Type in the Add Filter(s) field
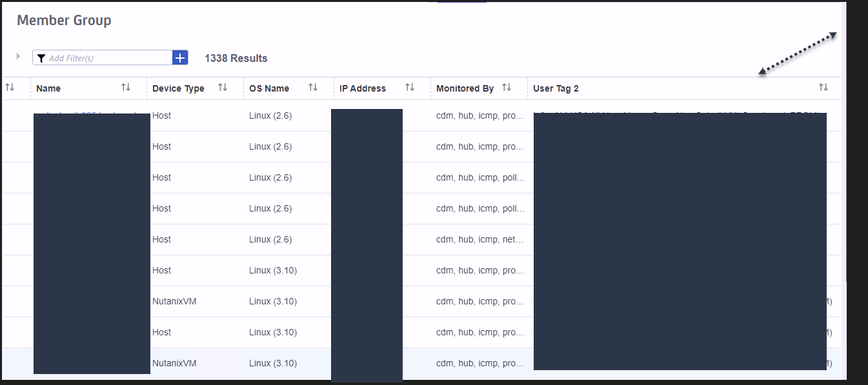The height and width of the screenshot is (385, 868). [x=106, y=58]
